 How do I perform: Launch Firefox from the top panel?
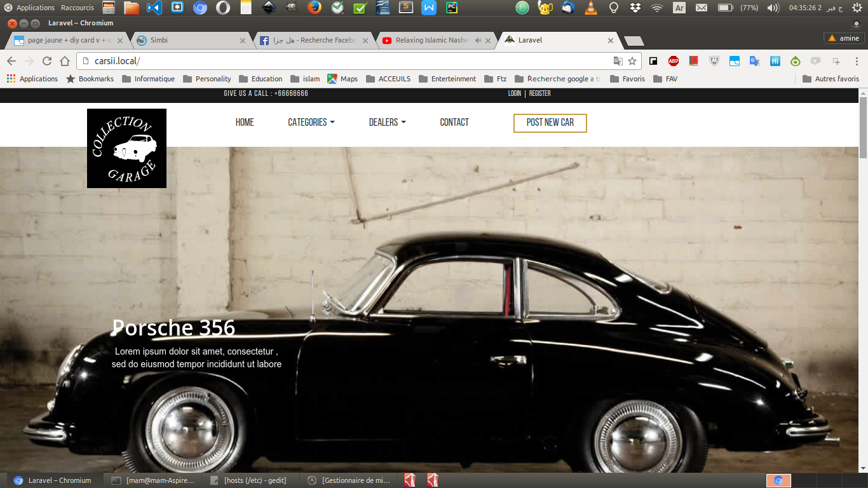point(314,8)
